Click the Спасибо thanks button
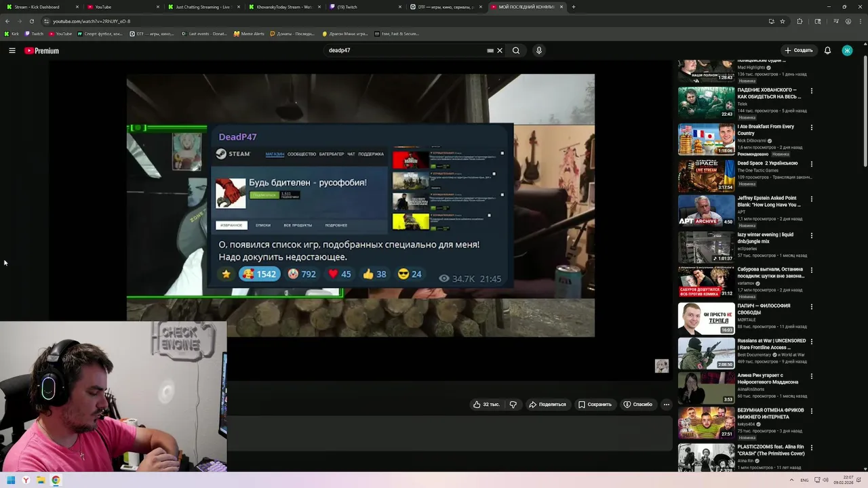Viewport: 868px width, 488px height. (x=637, y=405)
